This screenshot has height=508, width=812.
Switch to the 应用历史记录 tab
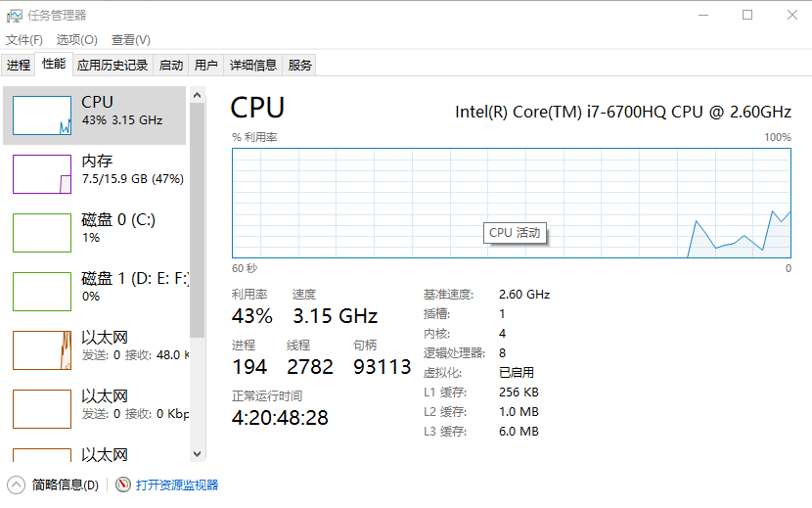(x=113, y=66)
